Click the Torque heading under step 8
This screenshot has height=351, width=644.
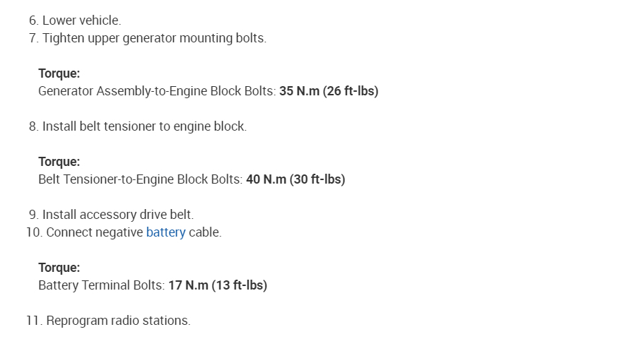[59, 162]
